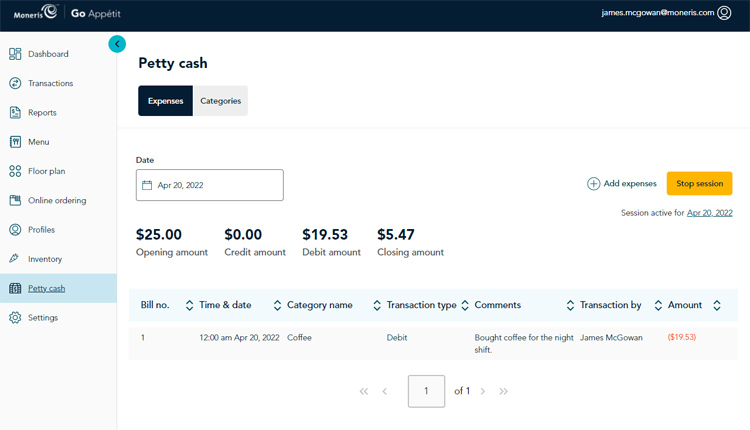Click the $0.00 credit amount
750x430 pixels.
click(x=243, y=234)
